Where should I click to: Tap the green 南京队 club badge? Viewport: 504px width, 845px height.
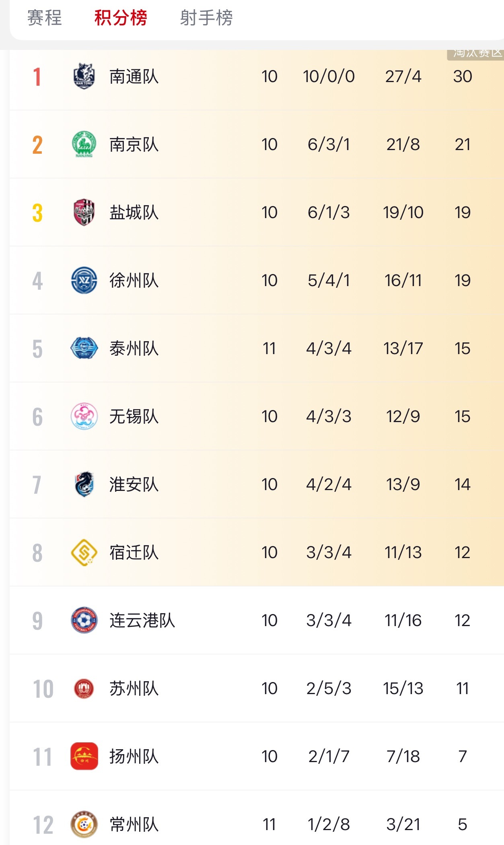pyautogui.click(x=84, y=144)
